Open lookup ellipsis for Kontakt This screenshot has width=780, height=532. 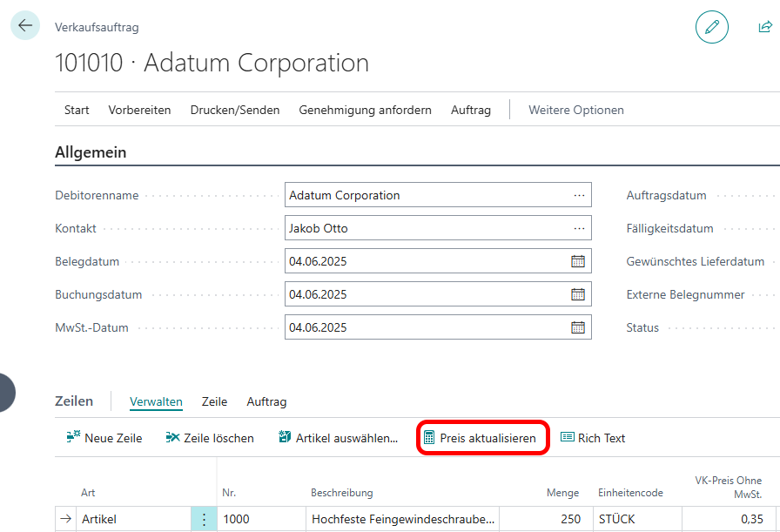tap(579, 228)
